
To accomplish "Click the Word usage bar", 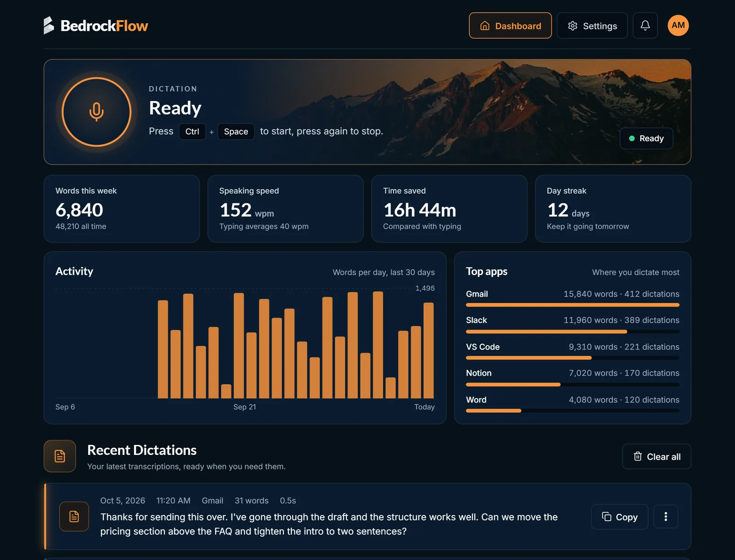I will (572, 410).
